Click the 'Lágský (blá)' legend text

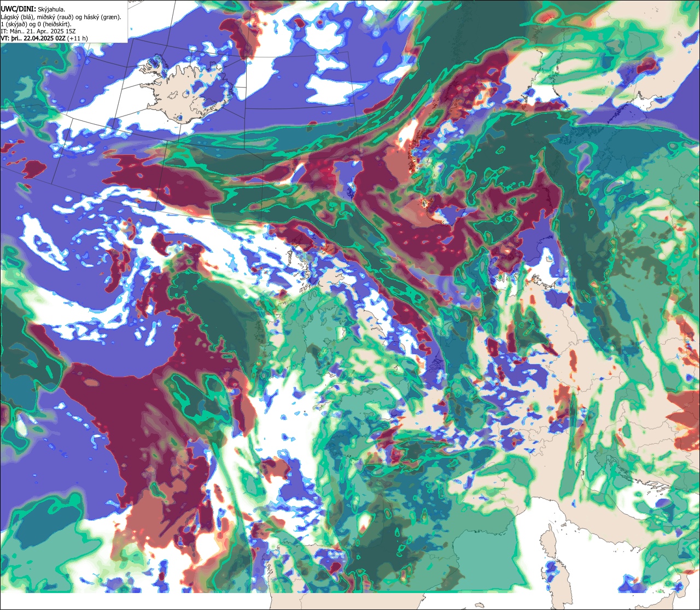(16, 18)
